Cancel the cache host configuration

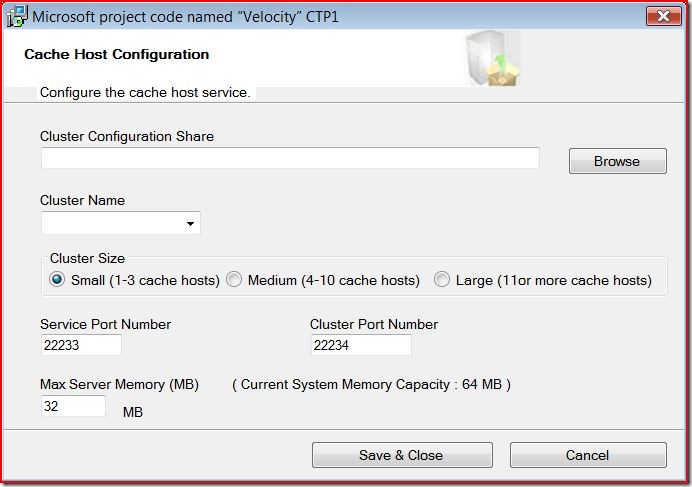tap(587, 455)
